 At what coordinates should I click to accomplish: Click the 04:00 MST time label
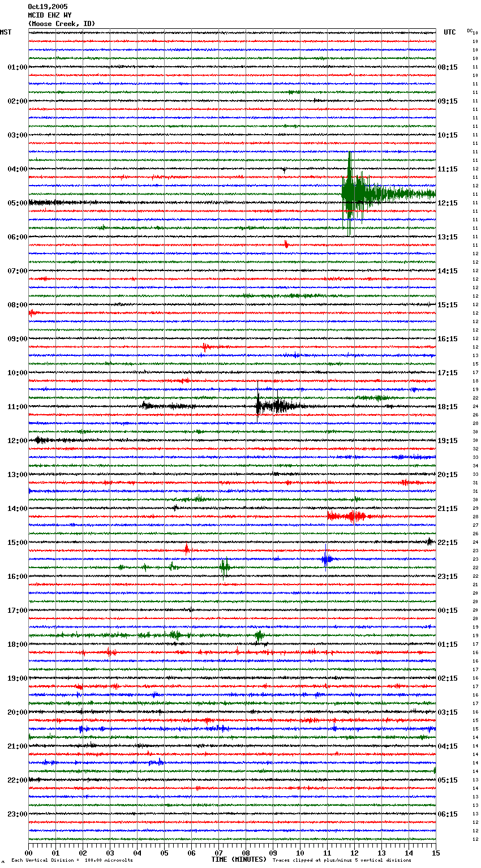click(x=18, y=169)
